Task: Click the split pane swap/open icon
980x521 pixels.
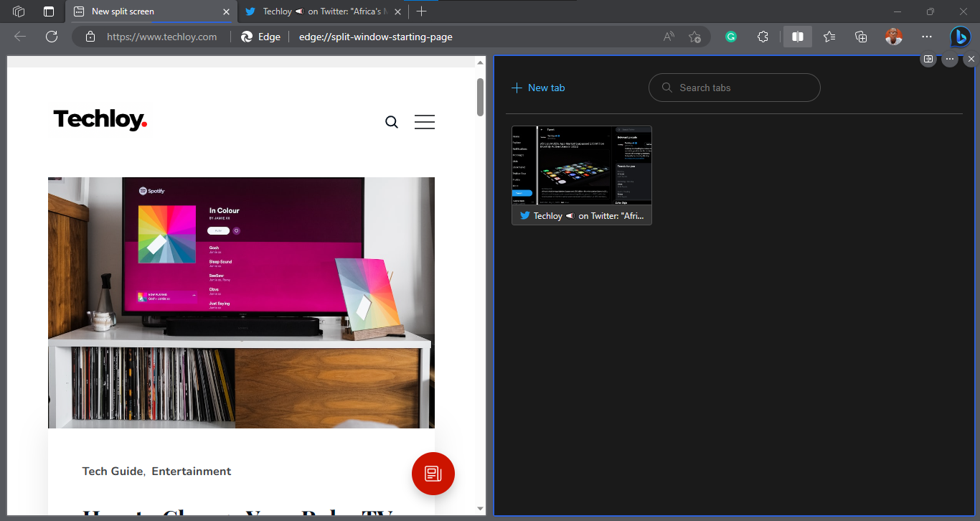Action: pos(928,59)
